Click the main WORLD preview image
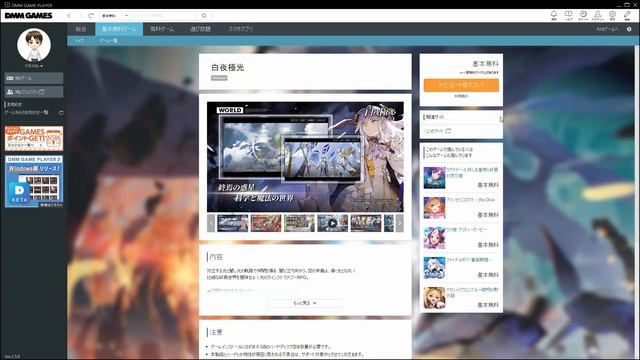640x360 pixels. [x=305, y=157]
